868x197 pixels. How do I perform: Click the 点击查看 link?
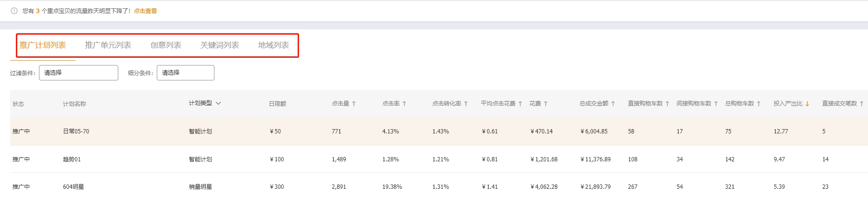point(145,11)
